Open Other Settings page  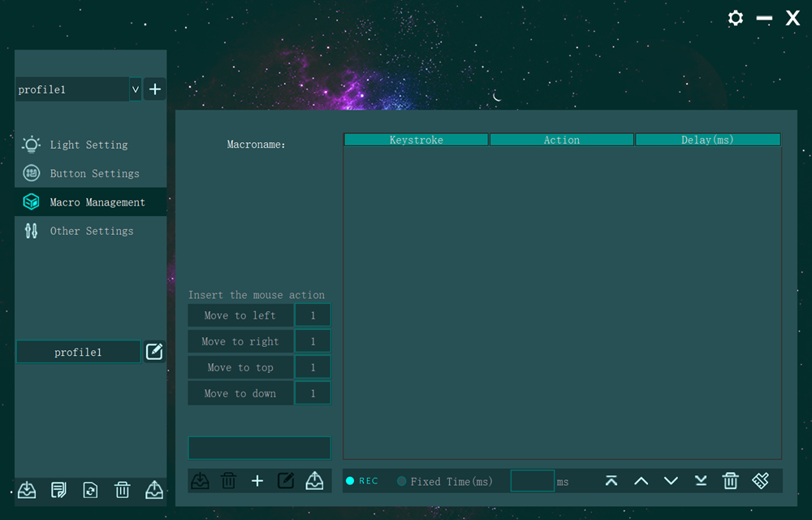91,232
